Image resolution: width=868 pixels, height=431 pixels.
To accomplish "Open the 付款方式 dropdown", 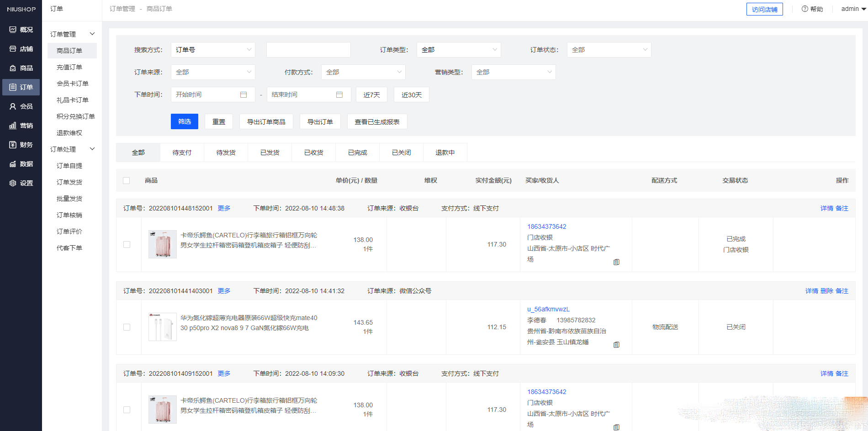I will [x=363, y=72].
